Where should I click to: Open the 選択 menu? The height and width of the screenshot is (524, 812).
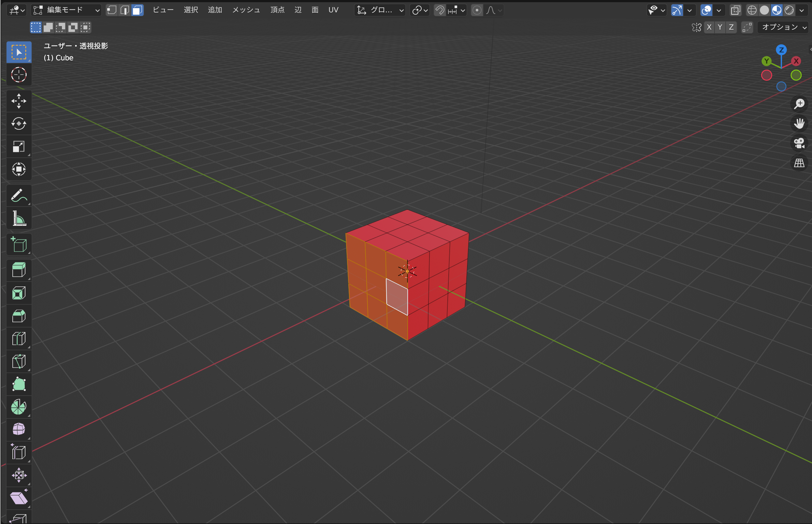pos(191,10)
